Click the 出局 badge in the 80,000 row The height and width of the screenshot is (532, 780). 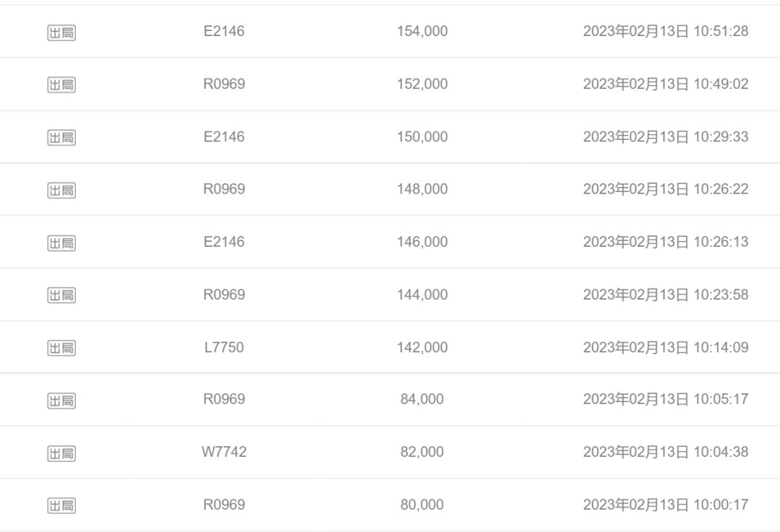click(61, 505)
